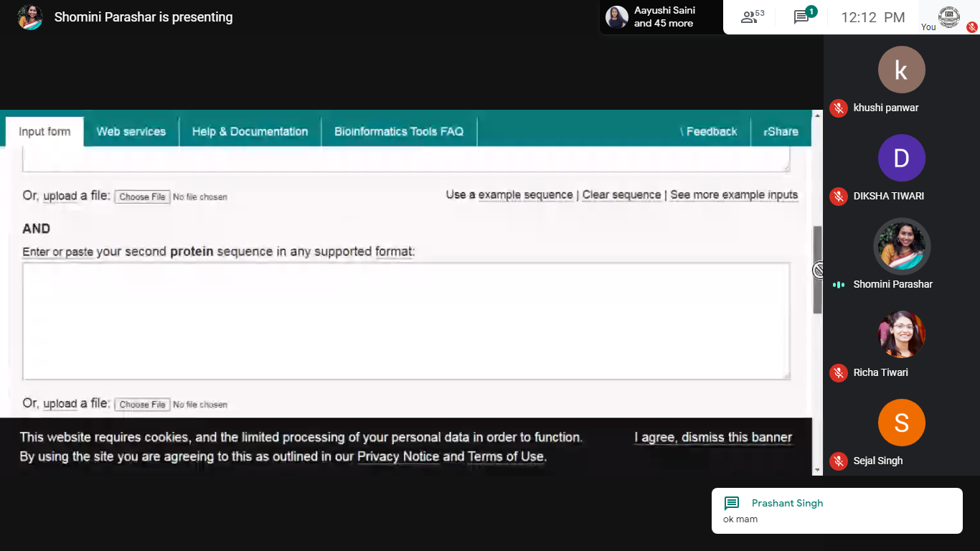Click the page's vertical scrollbar thumb
This screenshot has width=980, height=551.
click(x=817, y=270)
